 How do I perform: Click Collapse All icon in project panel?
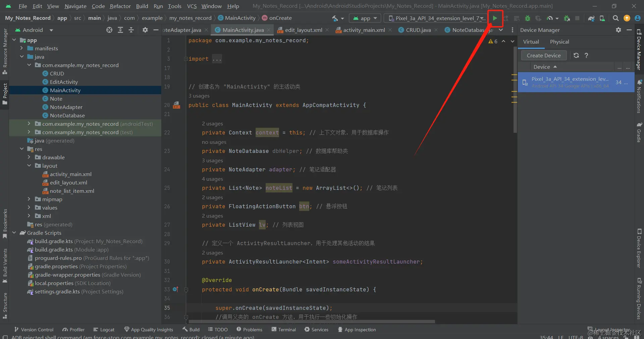131,30
